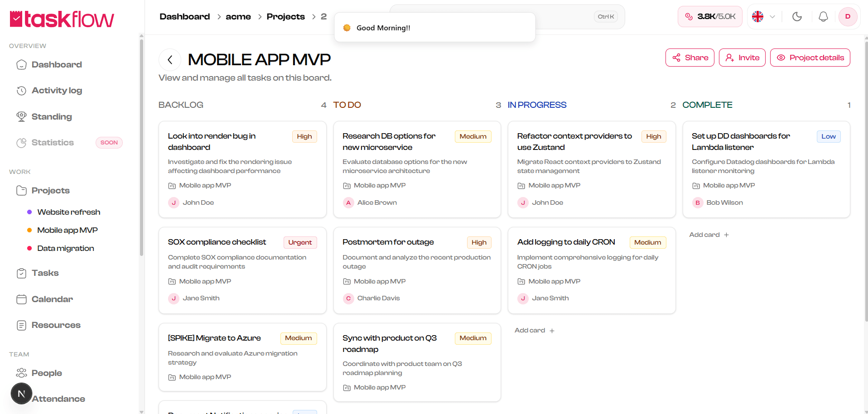
Task: Click the sidebar scroll-down arrow
Action: pyautogui.click(x=141, y=411)
